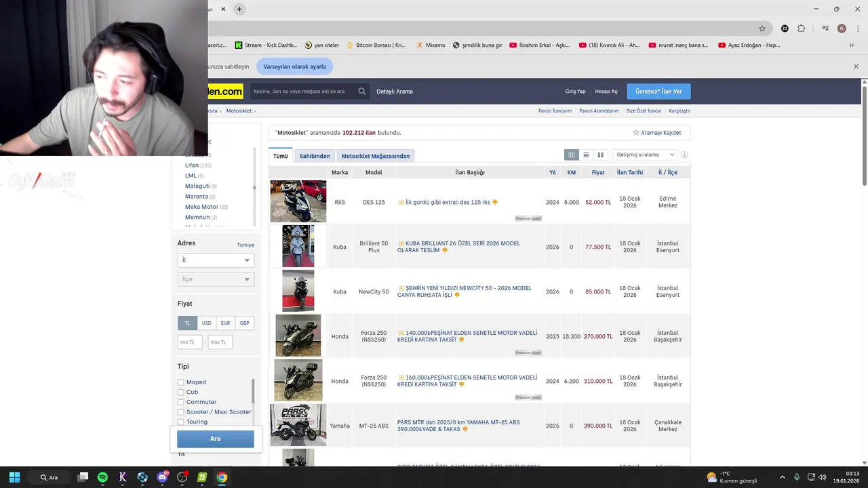Open RKS DES 125 listing thumbnail
This screenshot has width=868, height=488.
click(298, 201)
